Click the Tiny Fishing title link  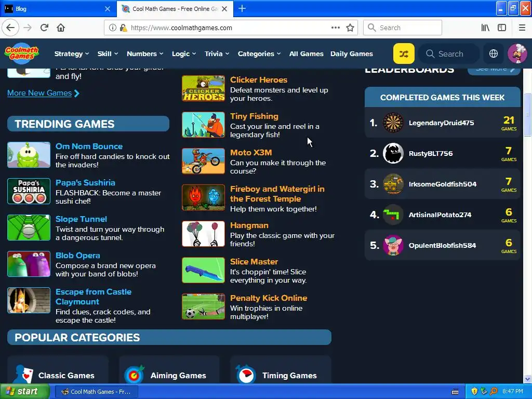tap(254, 116)
